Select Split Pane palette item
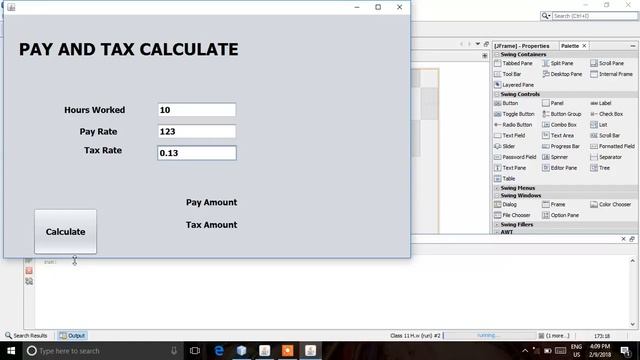The width and height of the screenshot is (640, 360). pyautogui.click(x=558, y=63)
